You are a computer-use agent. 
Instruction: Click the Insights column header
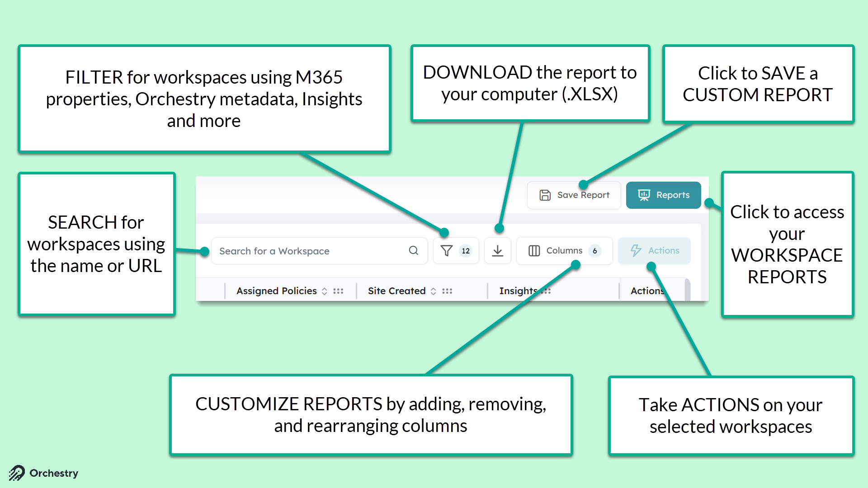(519, 291)
